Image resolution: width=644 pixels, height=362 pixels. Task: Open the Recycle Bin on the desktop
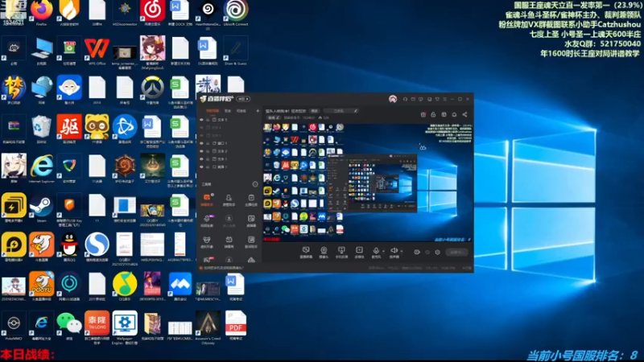tap(42, 127)
